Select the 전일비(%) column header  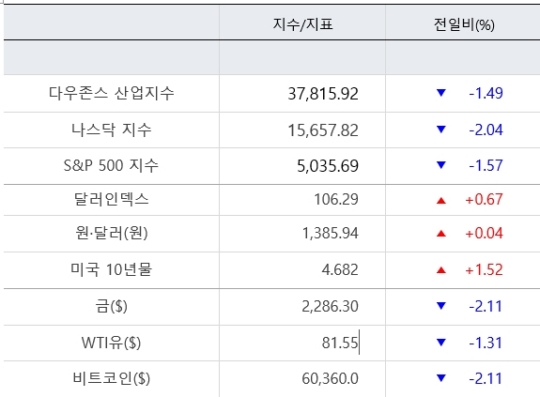pyautogui.click(x=463, y=22)
